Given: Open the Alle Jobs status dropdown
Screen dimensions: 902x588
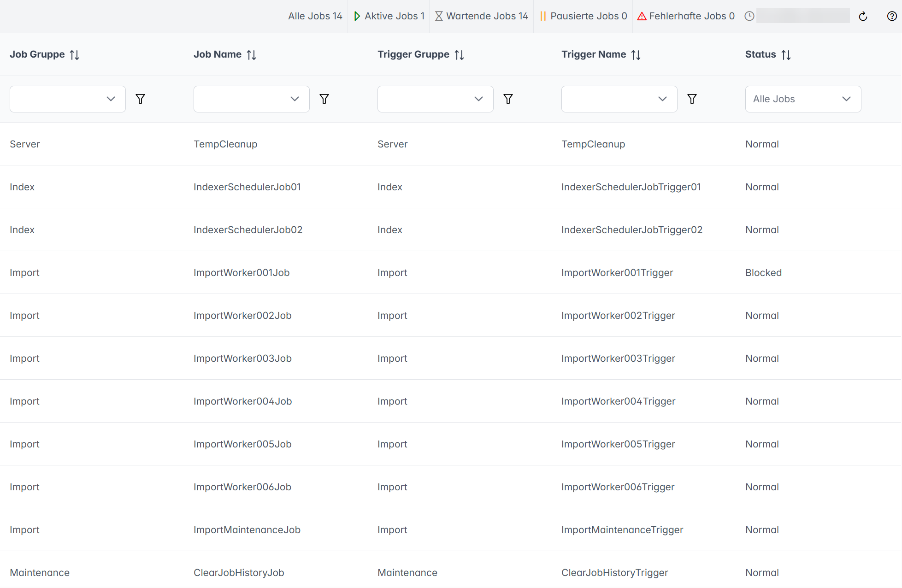Looking at the screenshot, I should (x=803, y=99).
